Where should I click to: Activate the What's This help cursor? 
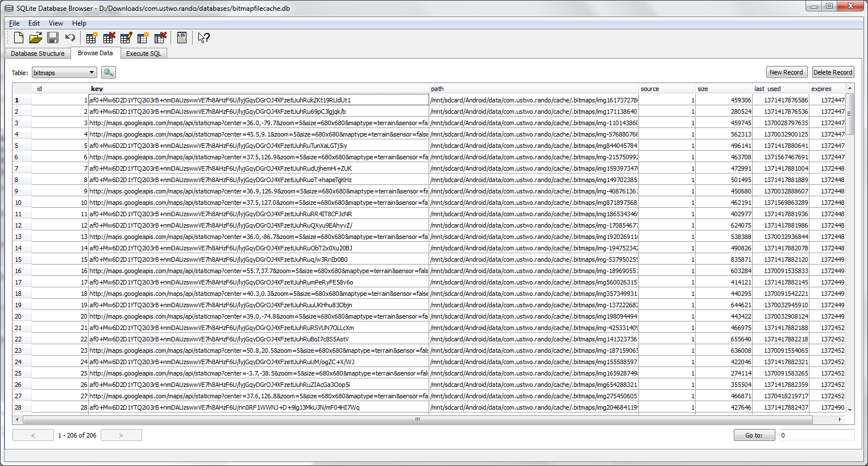203,38
